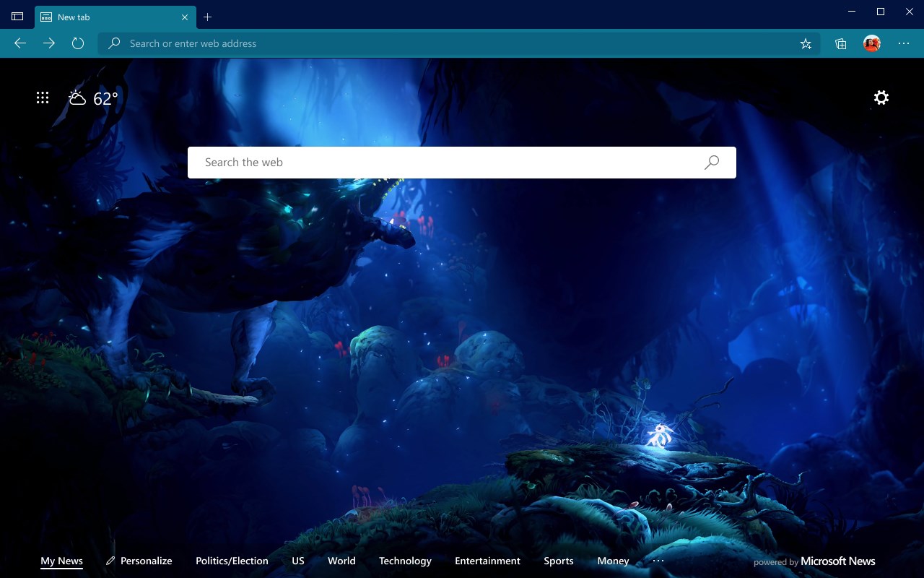Switch to World news tab
This screenshot has width=924, height=578.
click(341, 561)
